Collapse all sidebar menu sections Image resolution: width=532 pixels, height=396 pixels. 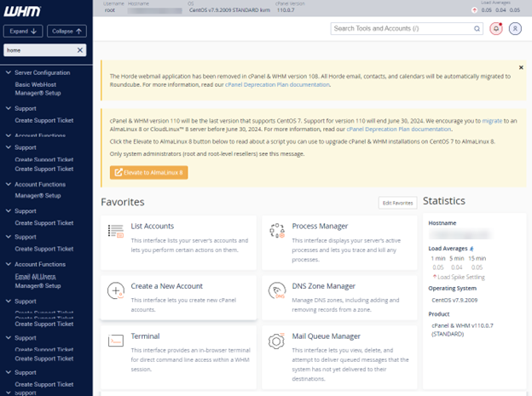(68, 32)
